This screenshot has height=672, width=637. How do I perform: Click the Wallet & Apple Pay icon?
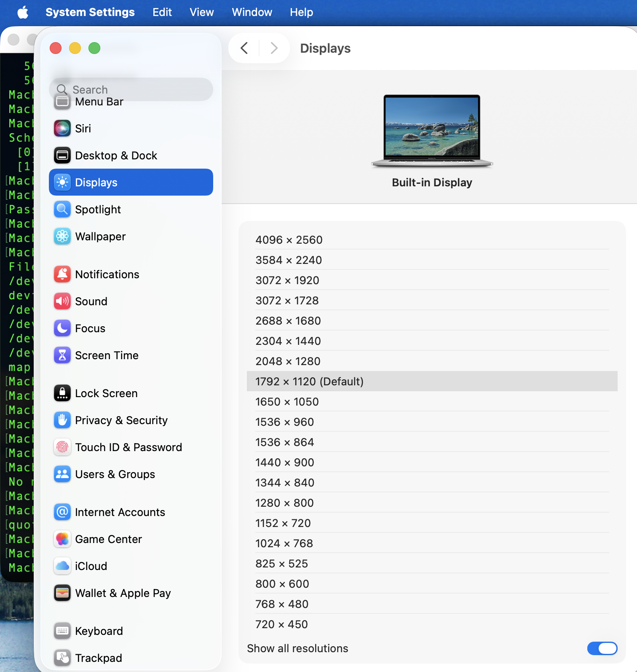(x=62, y=593)
